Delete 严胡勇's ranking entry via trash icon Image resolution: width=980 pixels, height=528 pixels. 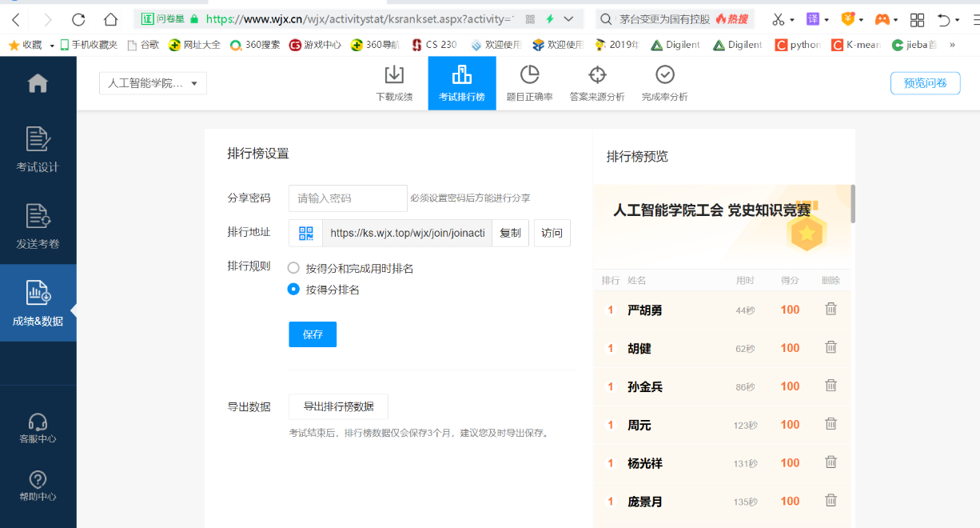click(831, 309)
